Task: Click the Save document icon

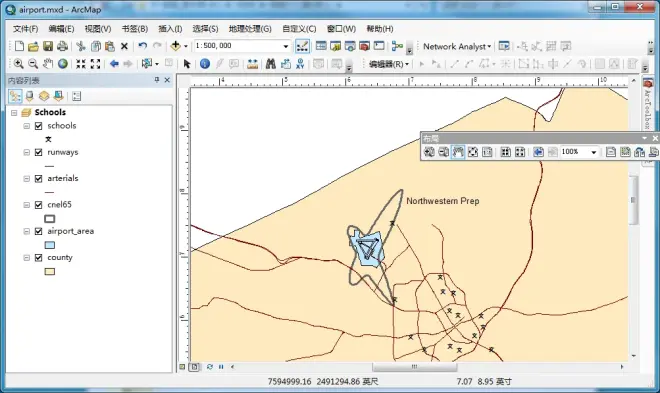Action: (48, 46)
